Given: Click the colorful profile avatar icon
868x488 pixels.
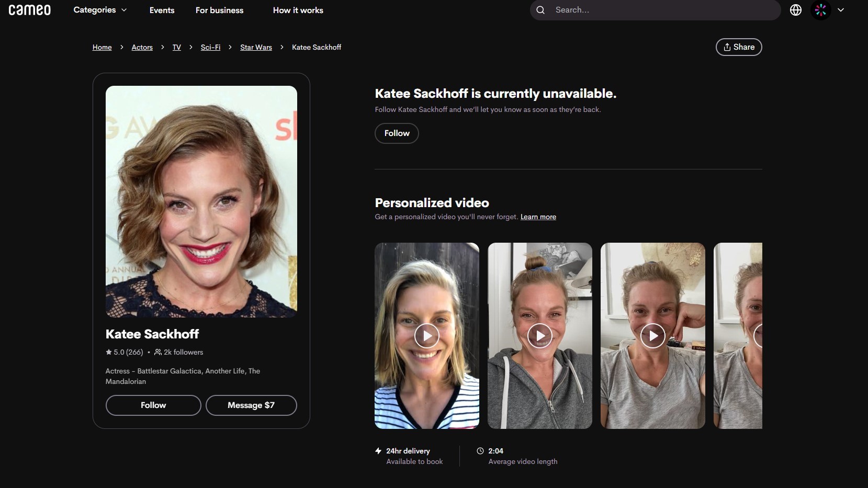Looking at the screenshot, I should [820, 10].
